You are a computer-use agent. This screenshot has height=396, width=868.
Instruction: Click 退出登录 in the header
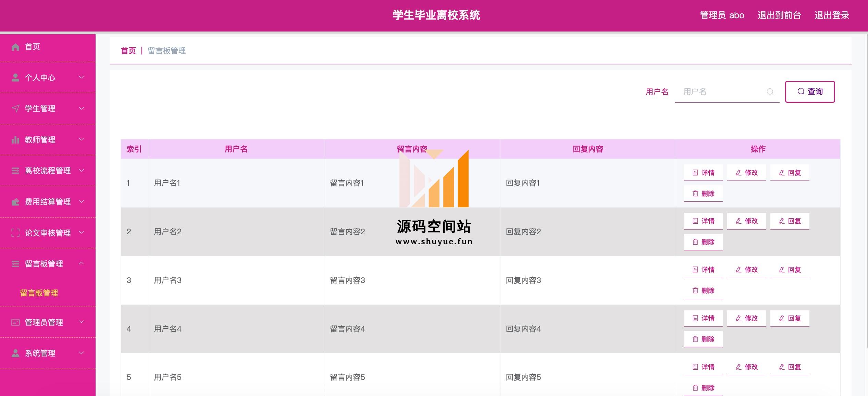[832, 15]
